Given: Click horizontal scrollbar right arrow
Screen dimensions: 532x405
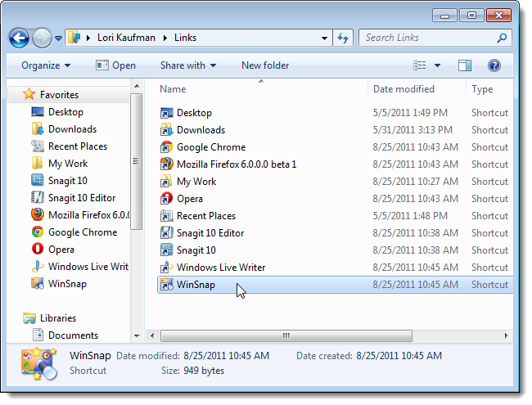Looking at the screenshot, I should pyautogui.click(x=506, y=335).
